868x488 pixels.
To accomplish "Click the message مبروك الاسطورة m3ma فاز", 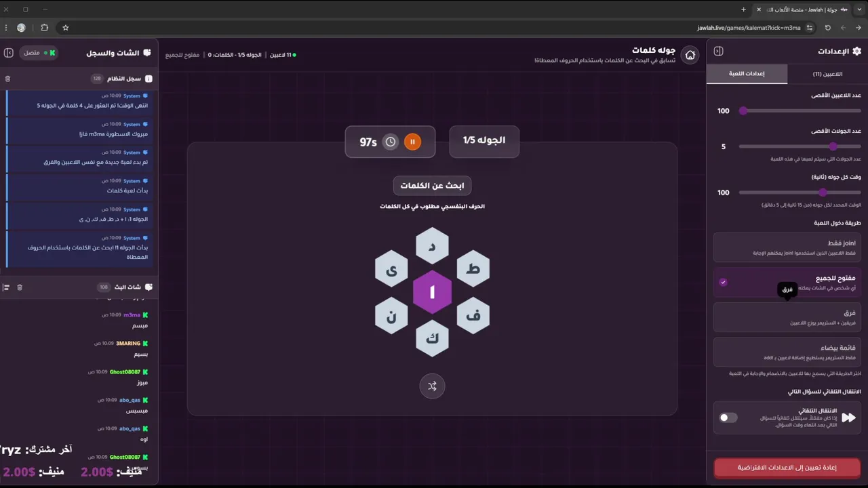I will tap(113, 134).
